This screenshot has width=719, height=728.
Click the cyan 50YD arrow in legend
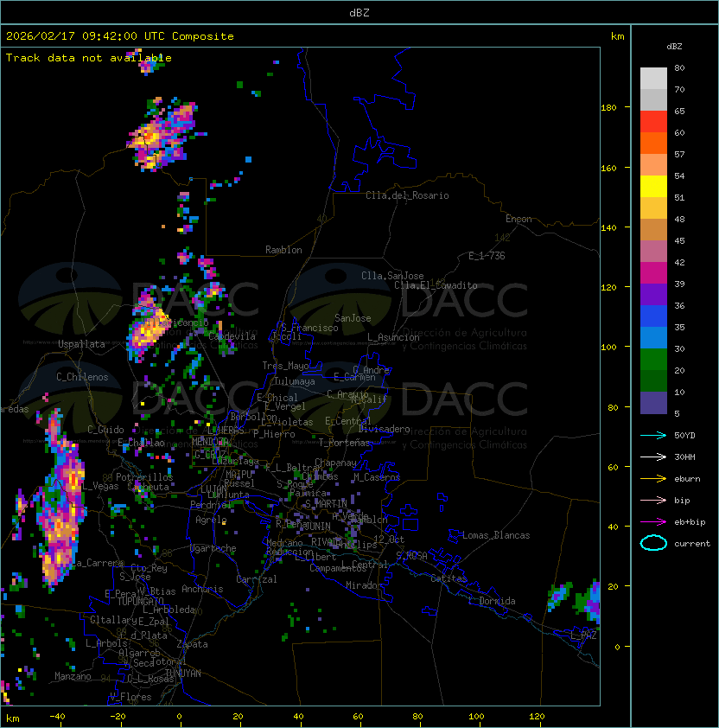(x=653, y=435)
